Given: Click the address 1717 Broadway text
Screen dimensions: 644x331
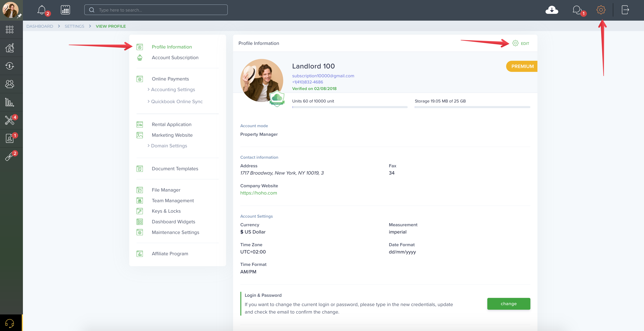Looking at the screenshot, I should (x=282, y=173).
